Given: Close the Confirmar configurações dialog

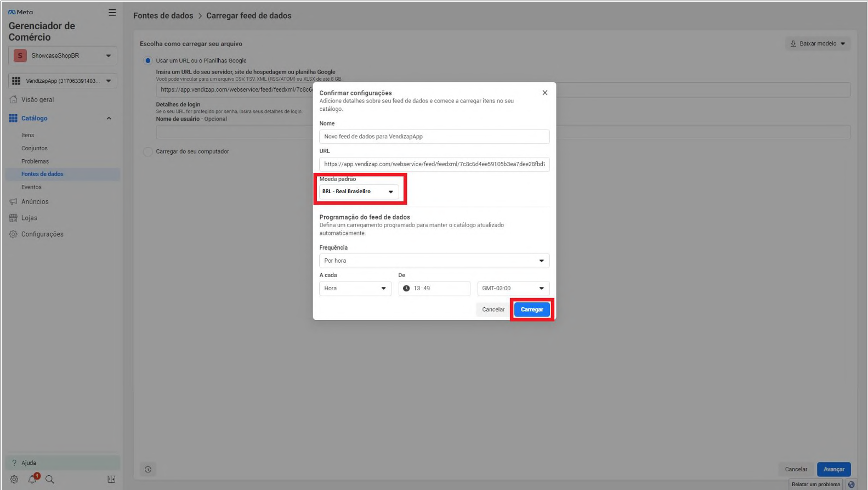Looking at the screenshot, I should (544, 93).
